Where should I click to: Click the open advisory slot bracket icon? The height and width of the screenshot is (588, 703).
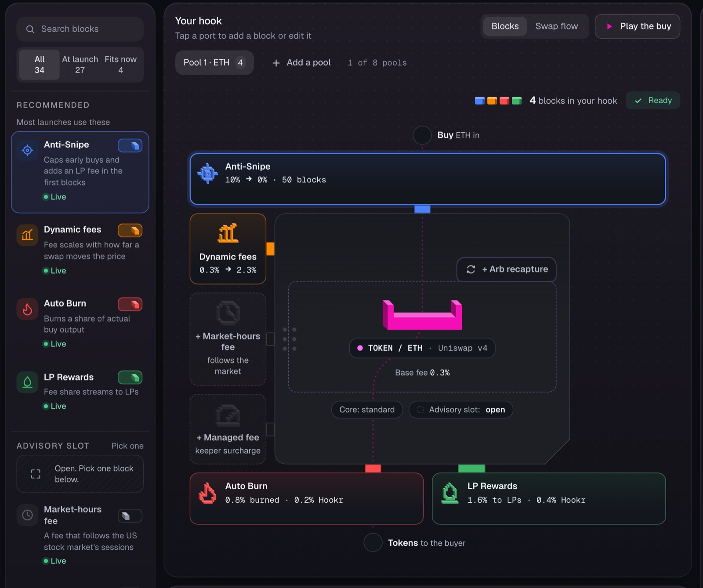point(36,474)
